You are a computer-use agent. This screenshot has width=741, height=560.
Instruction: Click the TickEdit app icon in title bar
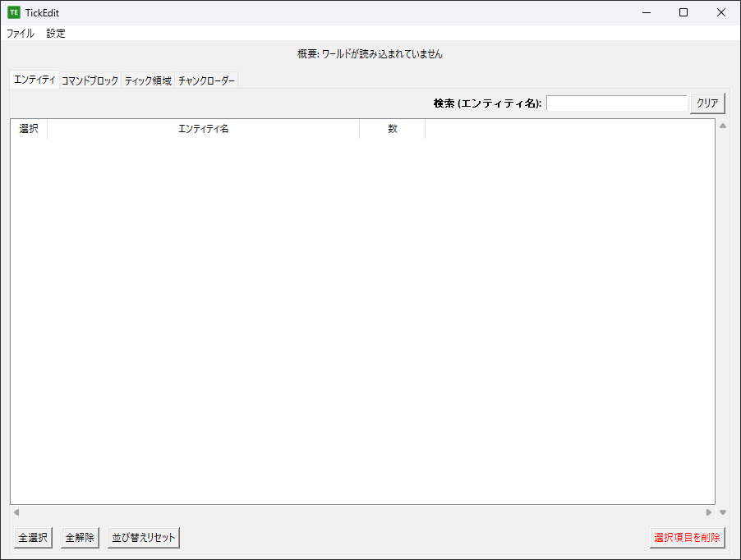(x=14, y=13)
